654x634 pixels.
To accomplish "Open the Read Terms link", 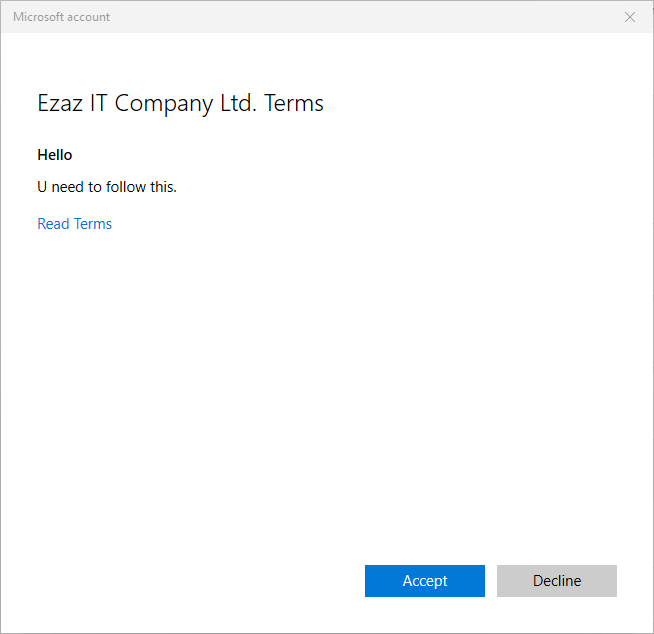I will (x=75, y=224).
